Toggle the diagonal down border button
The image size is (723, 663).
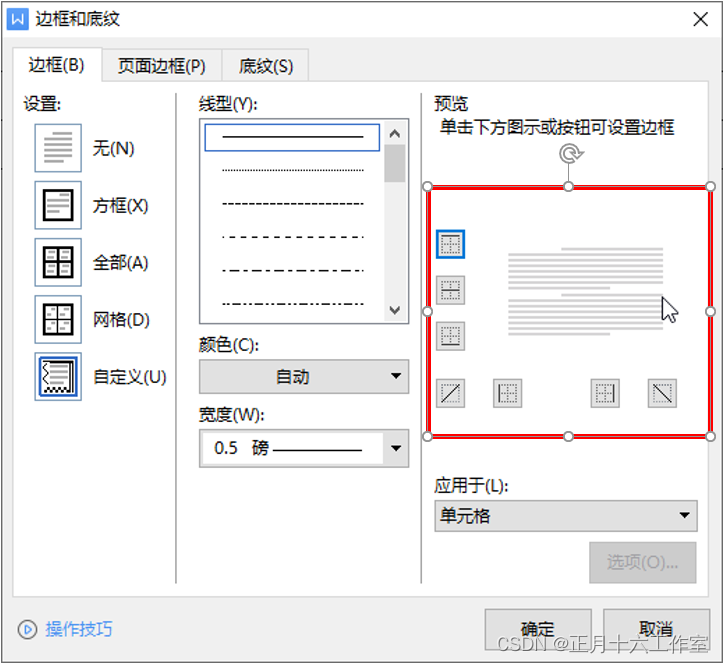click(662, 393)
